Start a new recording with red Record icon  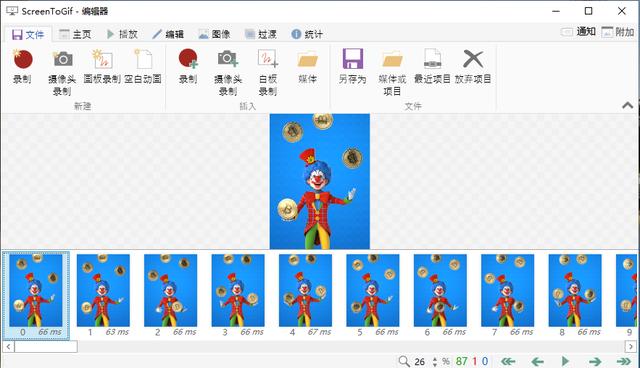(22, 67)
